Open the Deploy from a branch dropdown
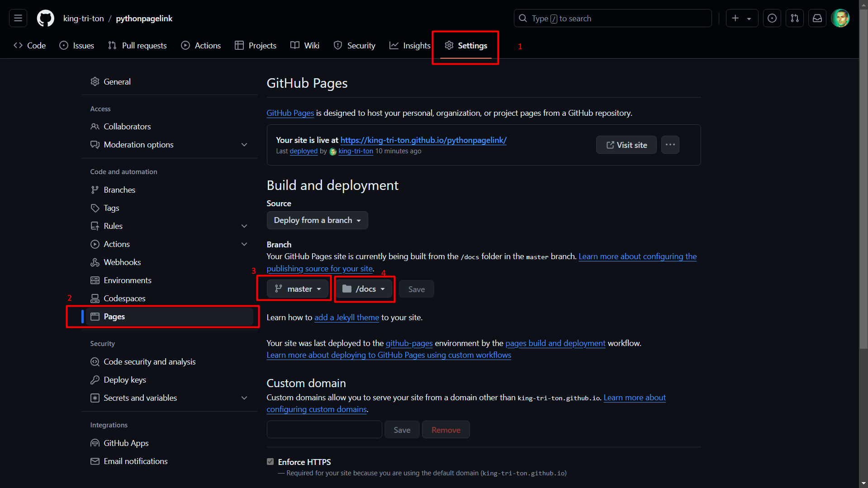Image resolution: width=868 pixels, height=488 pixels. click(317, 220)
